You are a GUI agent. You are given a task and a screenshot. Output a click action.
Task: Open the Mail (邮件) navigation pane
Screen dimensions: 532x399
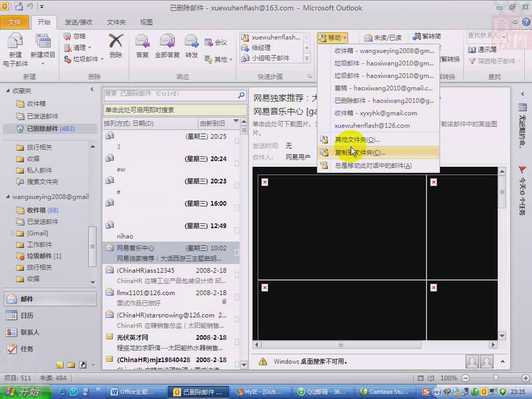click(50, 299)
